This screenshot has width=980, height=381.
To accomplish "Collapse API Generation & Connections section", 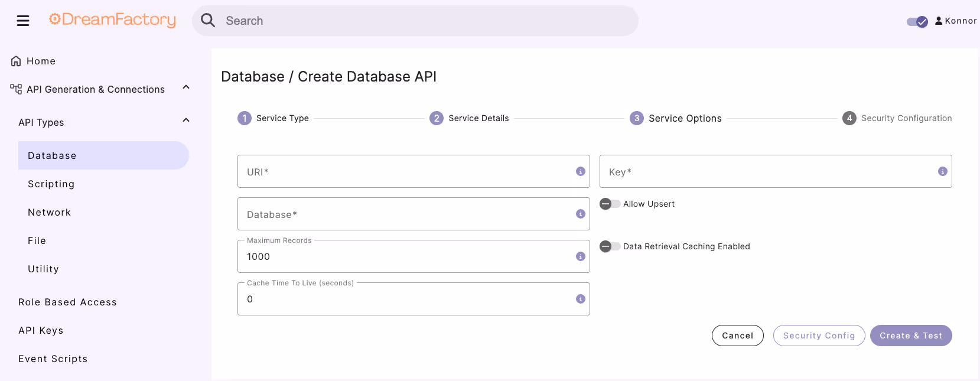I will [186, 87].
